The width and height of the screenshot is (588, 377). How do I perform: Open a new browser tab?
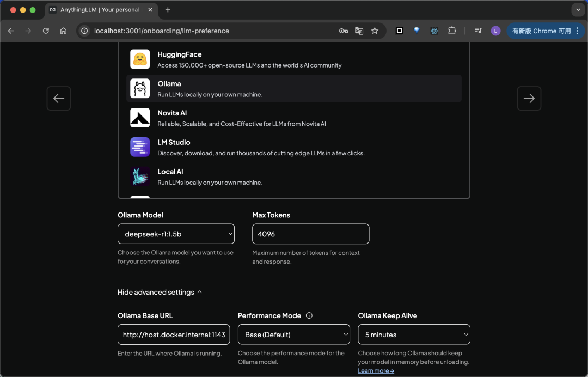168,10
